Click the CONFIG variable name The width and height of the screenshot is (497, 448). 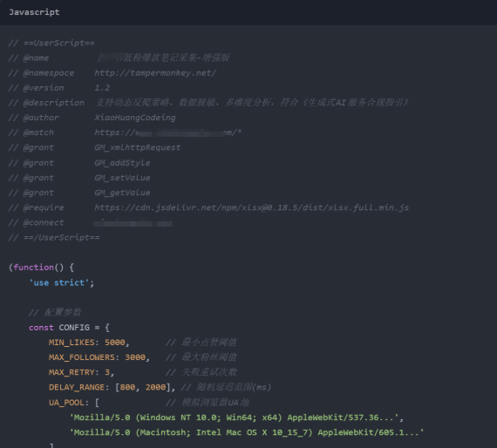point(74,328)
